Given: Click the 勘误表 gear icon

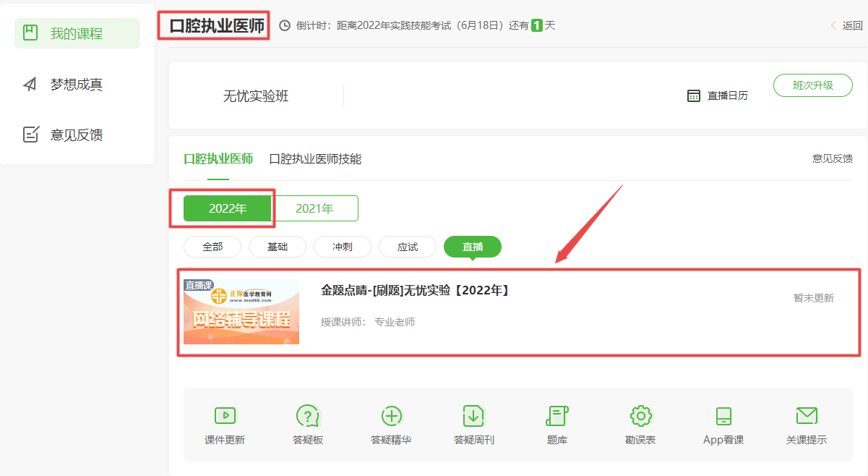Looking at the screenshot, I should tap(640, 416).
